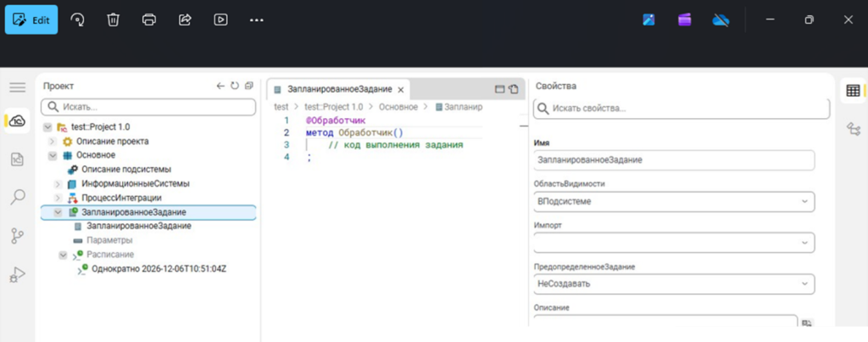Close the ЗапланированноеЗадание editor tab
Viewport: 868px width, 342px height.
tap(402, 89)
